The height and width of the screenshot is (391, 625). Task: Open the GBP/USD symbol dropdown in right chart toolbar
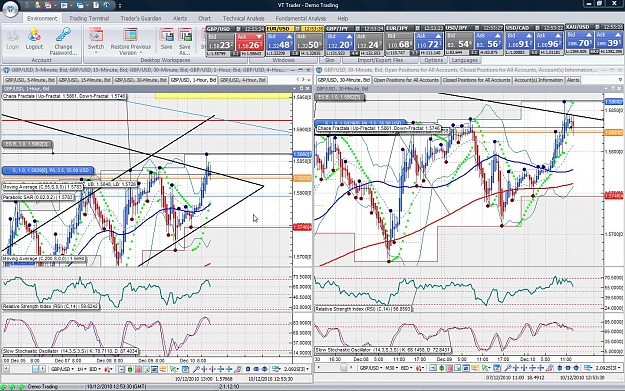coord(371,368)
